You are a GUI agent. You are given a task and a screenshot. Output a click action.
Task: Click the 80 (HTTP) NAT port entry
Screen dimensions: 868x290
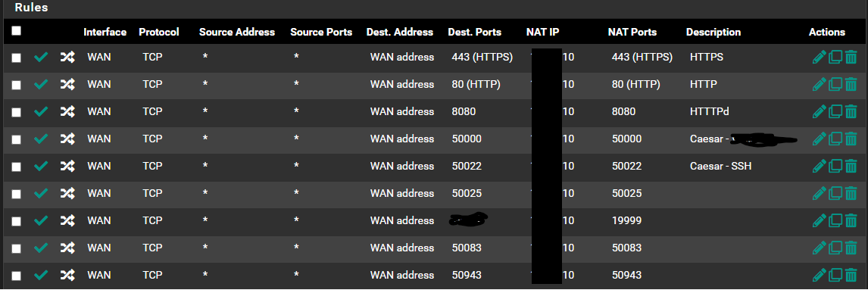(636, 84)
